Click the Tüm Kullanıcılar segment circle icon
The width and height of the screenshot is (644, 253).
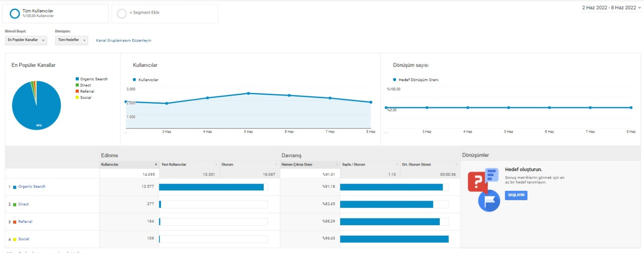pyautogui.click(x=14, y=14)
